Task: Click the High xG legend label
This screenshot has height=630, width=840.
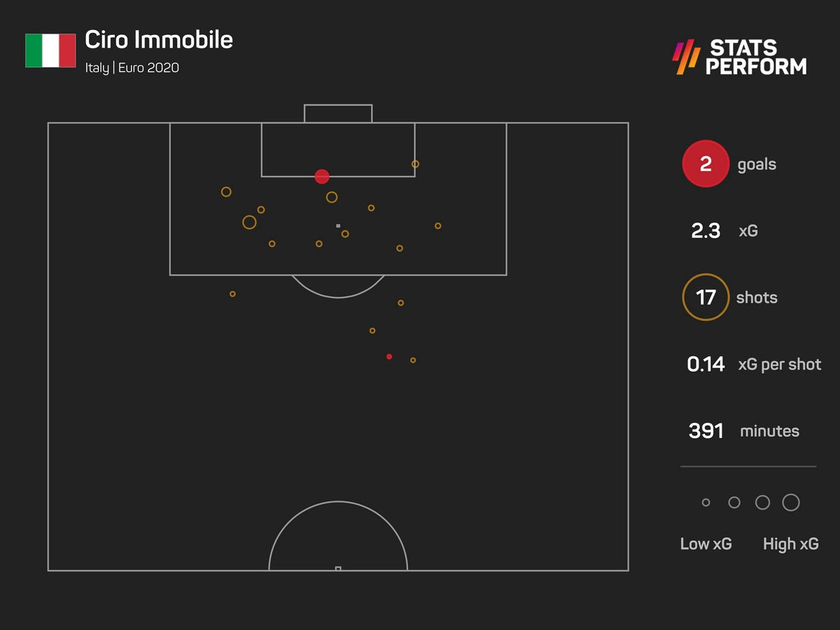Action: coord(790,544)
